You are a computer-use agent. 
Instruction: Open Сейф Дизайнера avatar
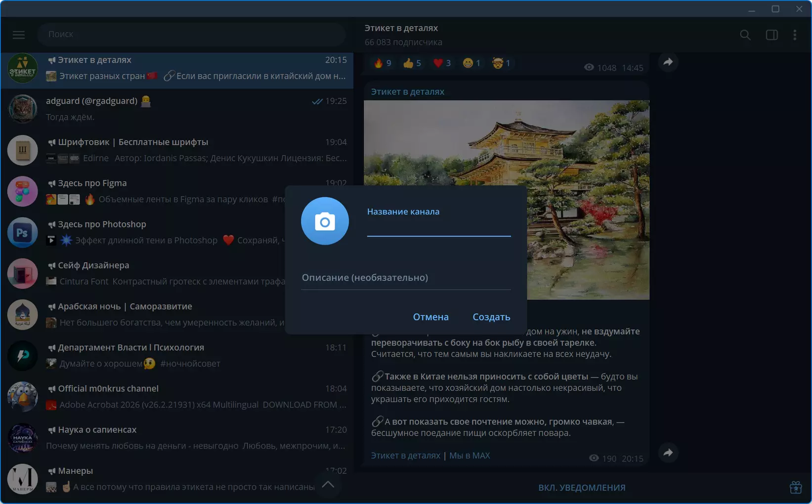click(22, 273)
